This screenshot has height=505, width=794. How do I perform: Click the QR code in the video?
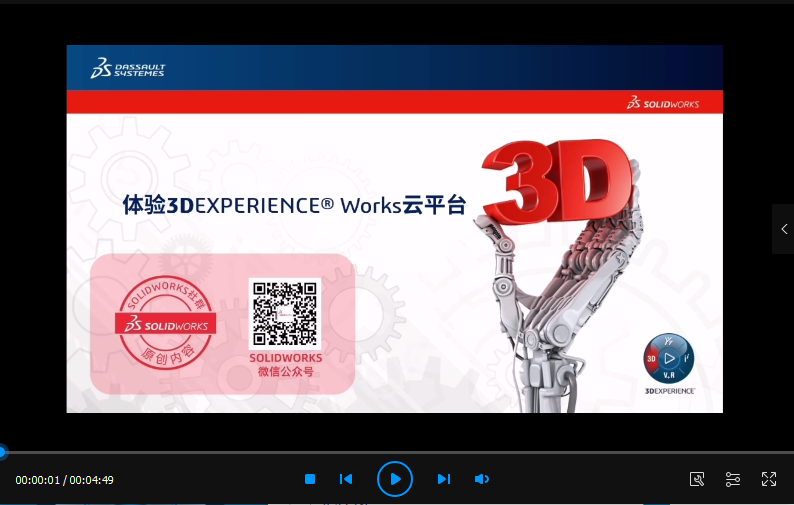[285, 314]
